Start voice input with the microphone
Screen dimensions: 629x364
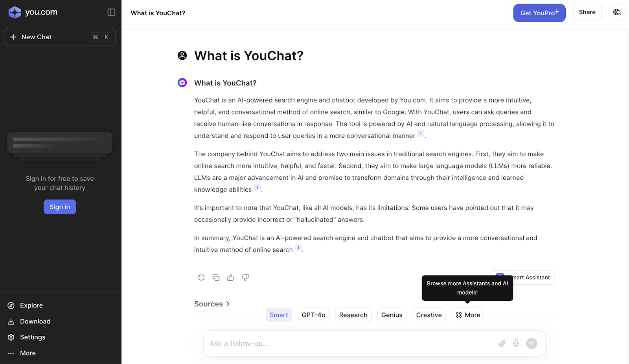tap(516, 343)
